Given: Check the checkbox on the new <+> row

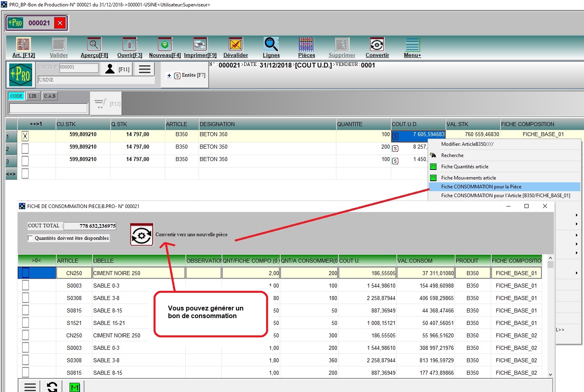Looking at the screenshot, I should click(x=25, y=174).
